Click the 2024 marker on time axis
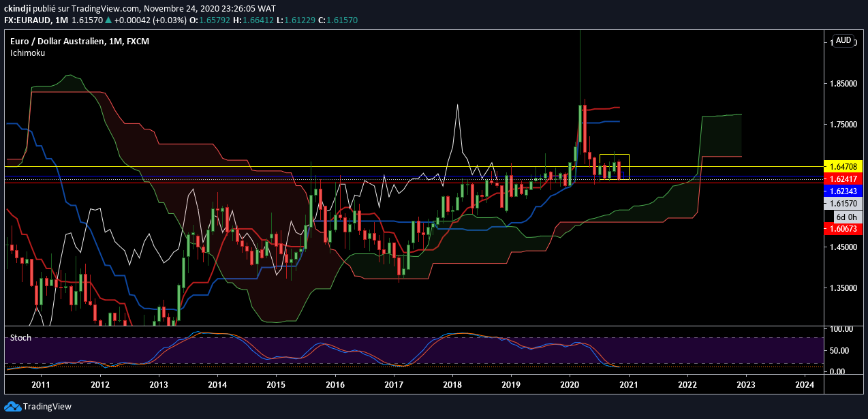Screen dimensions: 868x419 (x=805, y=385)
